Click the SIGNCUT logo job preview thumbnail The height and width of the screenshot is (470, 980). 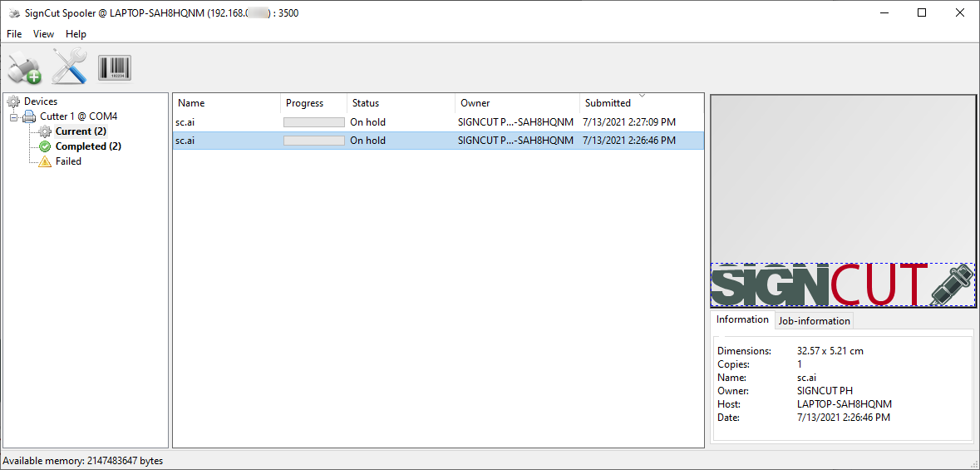[x=843, y=284]
